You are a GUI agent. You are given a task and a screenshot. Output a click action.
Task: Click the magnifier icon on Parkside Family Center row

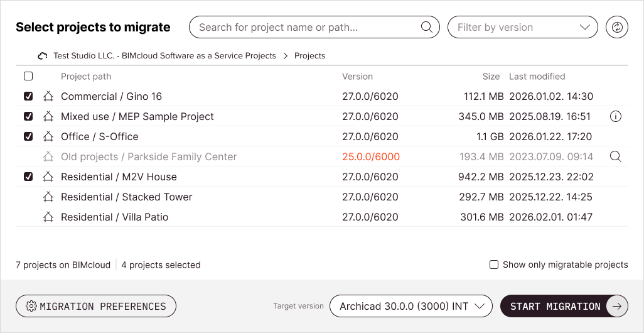click(615, 156)
